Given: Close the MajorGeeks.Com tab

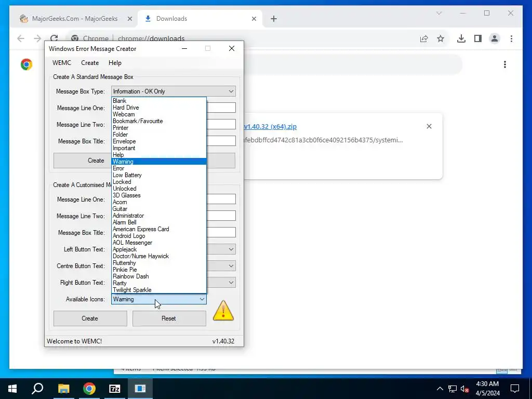Looking at the screenshot, I should click(x=129, y=19).
